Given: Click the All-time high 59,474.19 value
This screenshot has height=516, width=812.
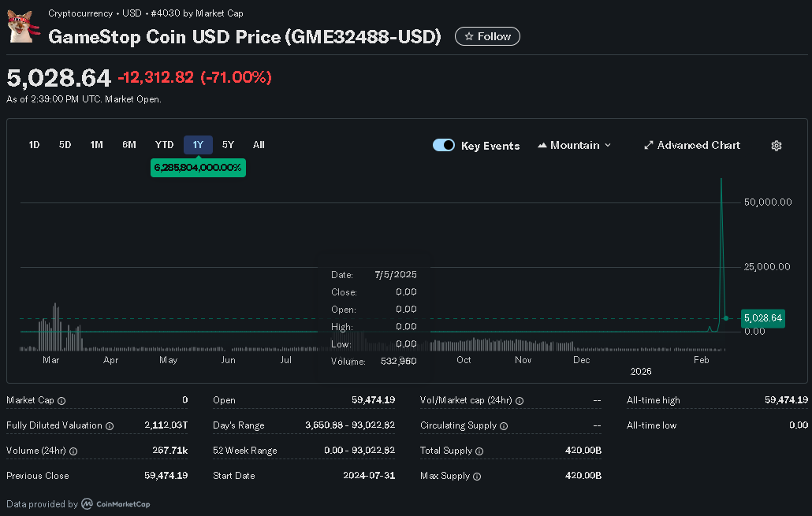Looking at the screenshot, I should click(x=786, y=399).
